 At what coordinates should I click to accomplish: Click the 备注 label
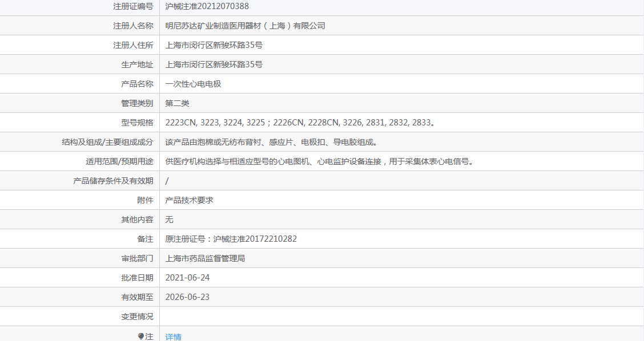click(x=145, y=239)
